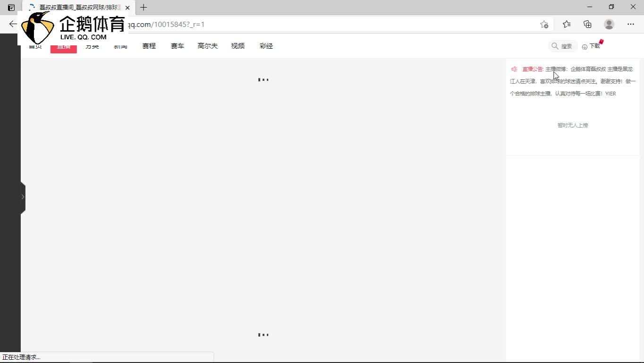Go back to the previous page

tap(13, 24)
